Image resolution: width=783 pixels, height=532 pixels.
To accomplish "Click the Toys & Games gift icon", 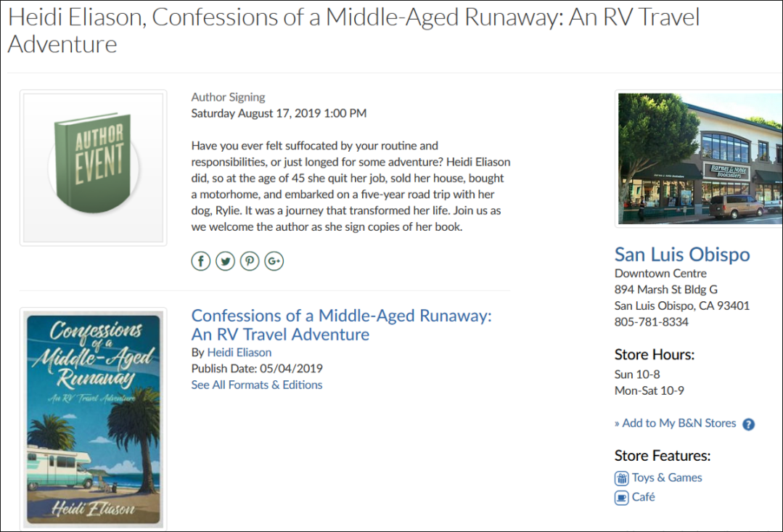I will point(622,478).
